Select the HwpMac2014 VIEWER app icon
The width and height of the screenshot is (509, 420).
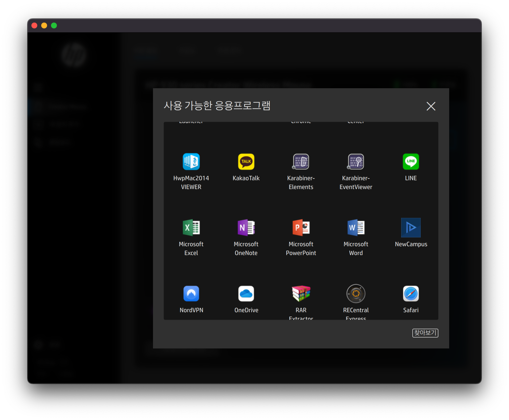pos(191,162)
